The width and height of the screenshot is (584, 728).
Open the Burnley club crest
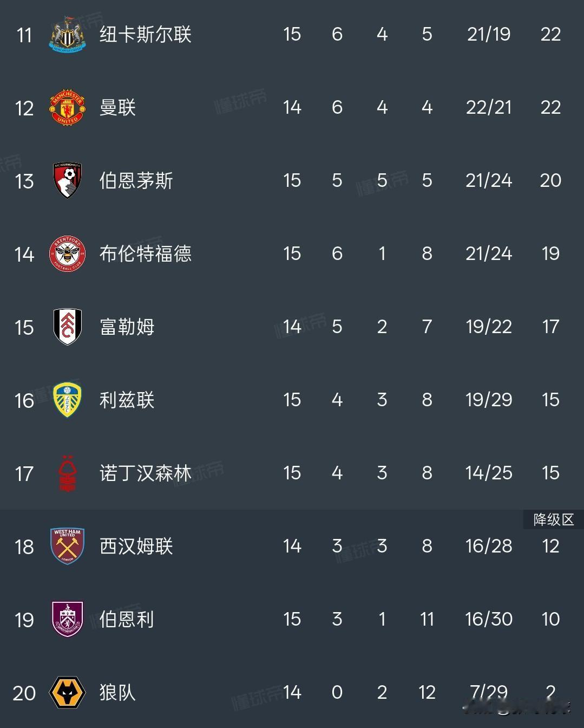click(68, 619)
